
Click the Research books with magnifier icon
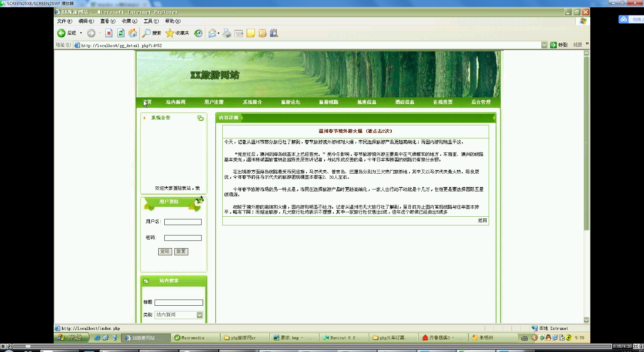coord(274,33)
